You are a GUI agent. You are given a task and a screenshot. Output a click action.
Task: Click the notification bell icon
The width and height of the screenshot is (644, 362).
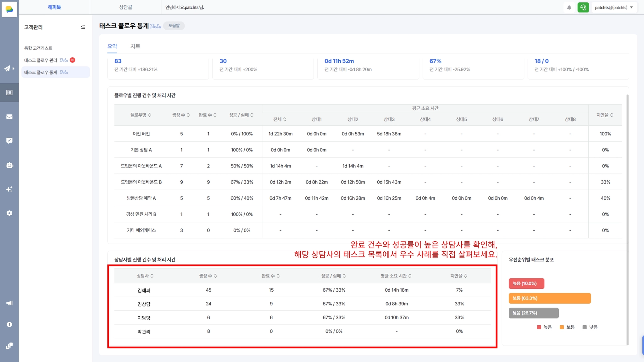point(569,8)
